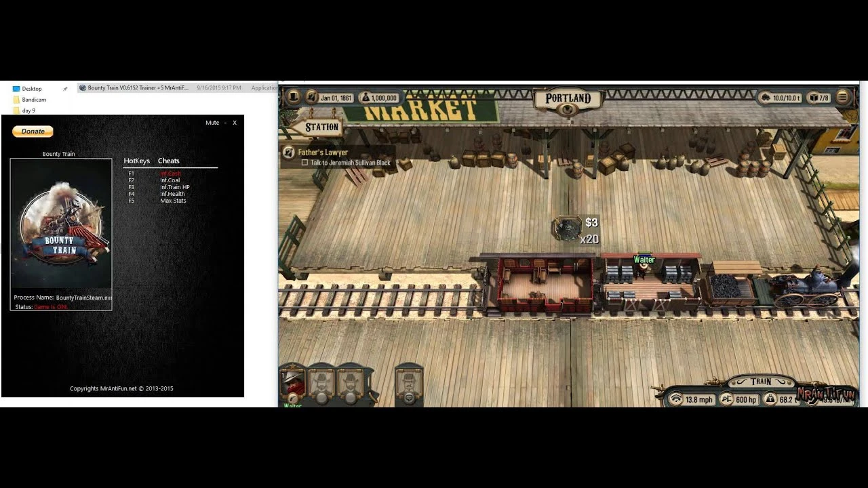Viewport: 868px width, 488px height.
Task: Mute the trainer sound
Action: click(x=212, y=123)
